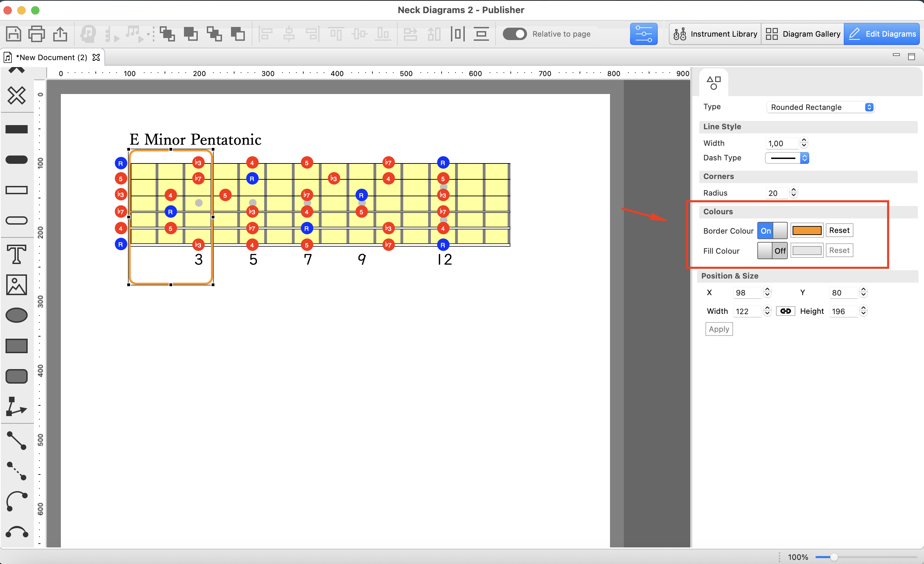Turn on the Fill Colour switch

[x=772, y=251]
